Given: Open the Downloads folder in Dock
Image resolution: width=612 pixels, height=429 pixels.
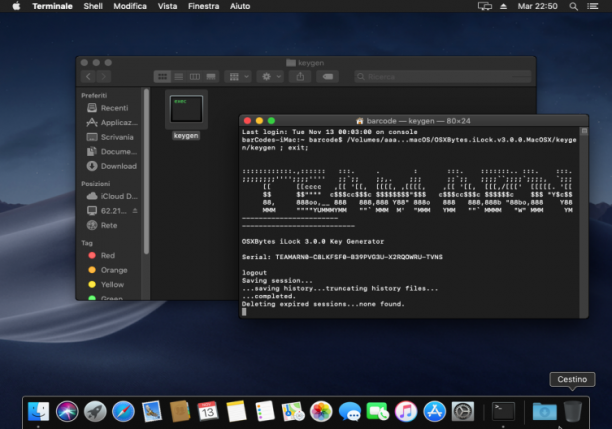Looking at the screenshot, I should click(545, 411).
